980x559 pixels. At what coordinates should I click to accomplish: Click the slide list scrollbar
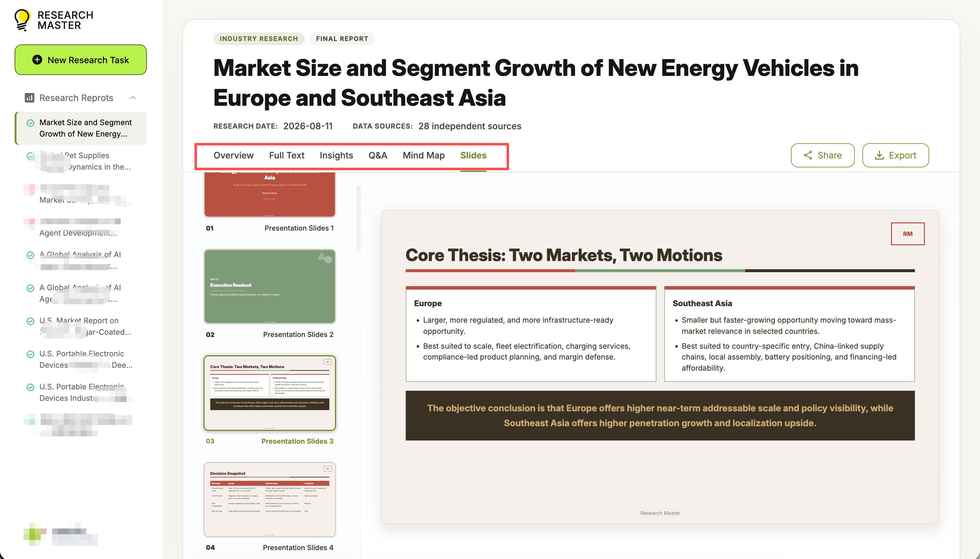[358, 218]
